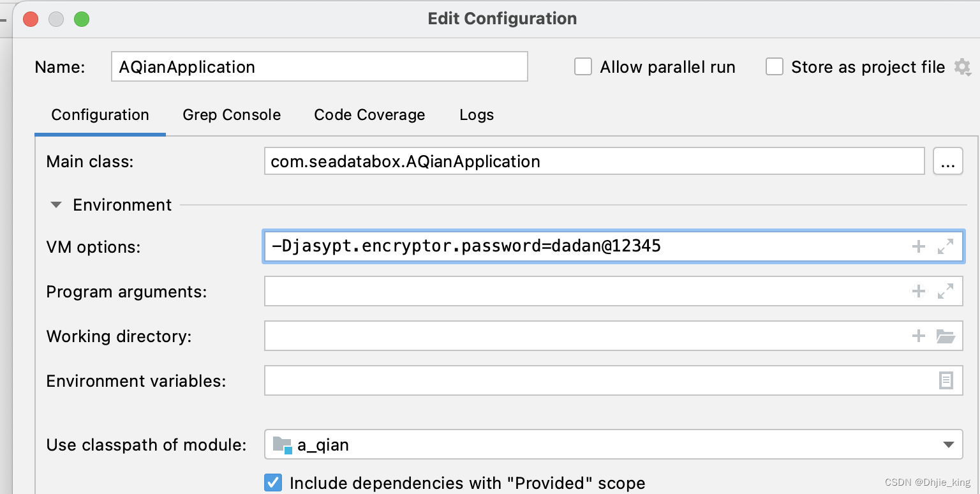Browse for working directory folder
980x494 pixels.
946,336
